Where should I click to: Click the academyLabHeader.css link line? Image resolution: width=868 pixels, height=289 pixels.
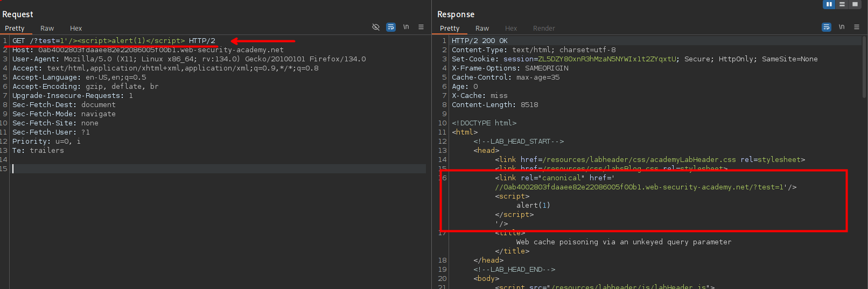tap(650, 160)
